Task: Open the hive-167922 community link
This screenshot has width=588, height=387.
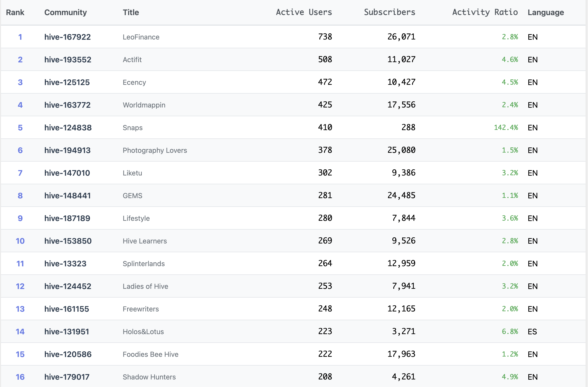Action: (x=67, y=37)
